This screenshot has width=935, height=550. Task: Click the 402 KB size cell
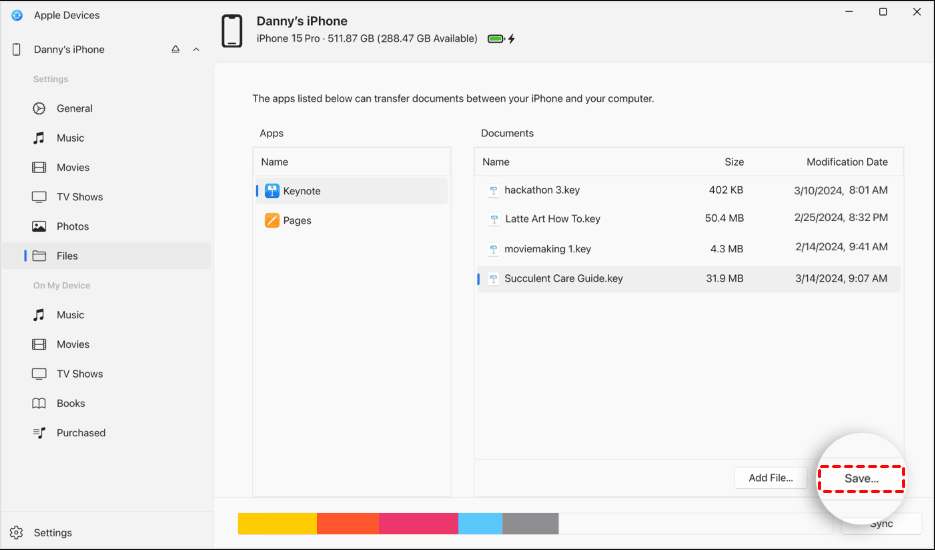coord(726,190)
